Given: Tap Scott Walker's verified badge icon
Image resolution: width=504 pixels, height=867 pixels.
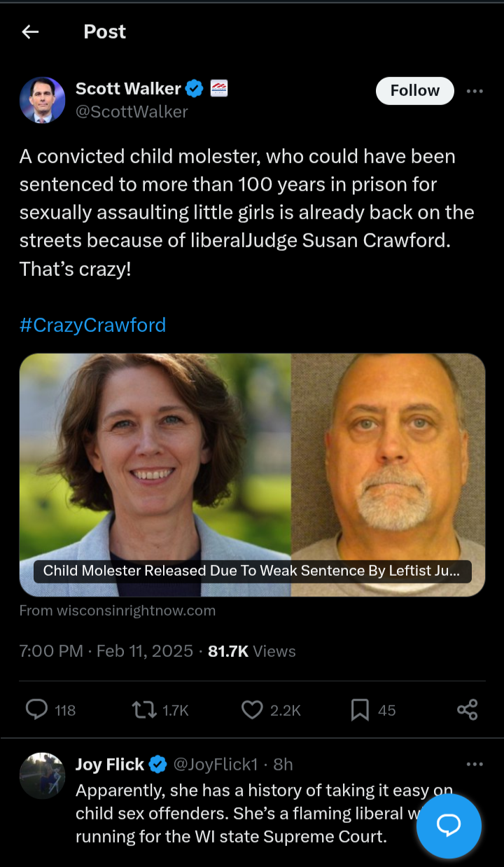Looking at the screenshot, I should tap(195, 88).
